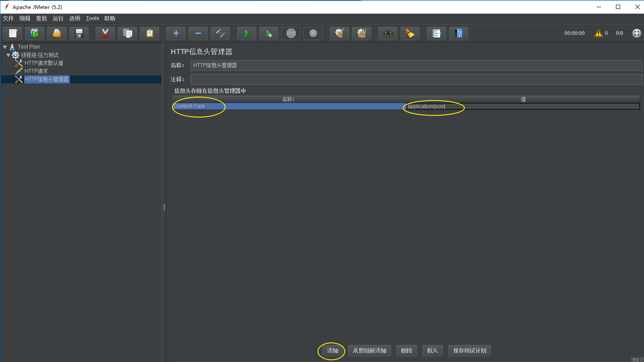Focus the 名称 input field
Image resolution: width=644 pixels, height=362 pixels.
(416, 65)
